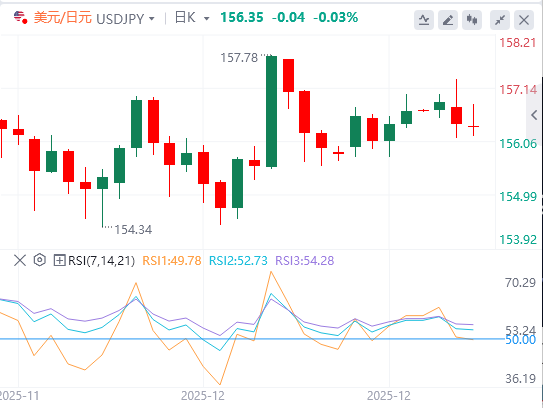
Task: Remove the RSI indicator with X
Action: 20,260
